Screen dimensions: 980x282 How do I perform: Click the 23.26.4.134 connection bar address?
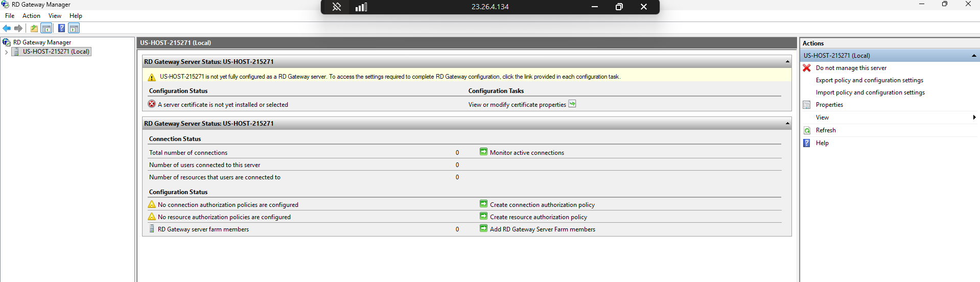pos(489,7)
